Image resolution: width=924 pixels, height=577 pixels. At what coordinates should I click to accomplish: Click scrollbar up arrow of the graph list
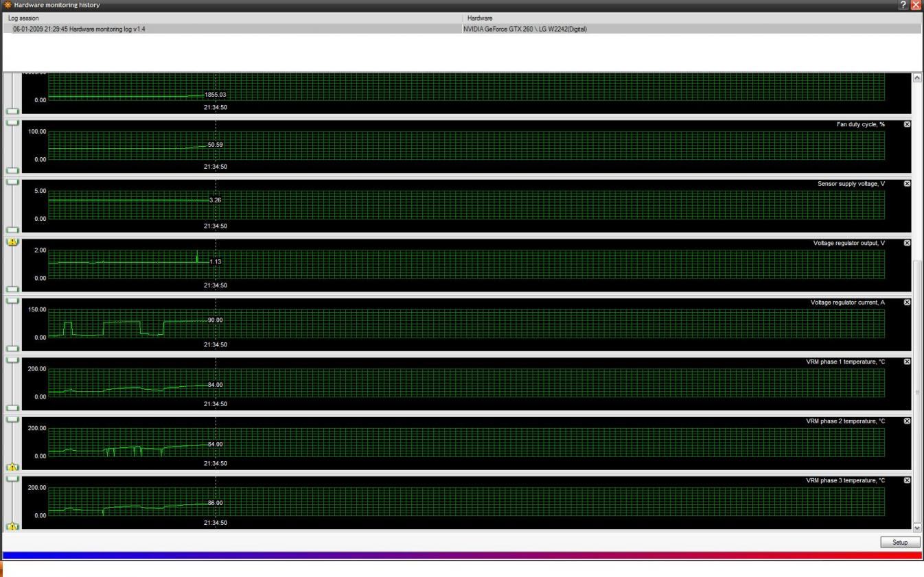[918, 78]
